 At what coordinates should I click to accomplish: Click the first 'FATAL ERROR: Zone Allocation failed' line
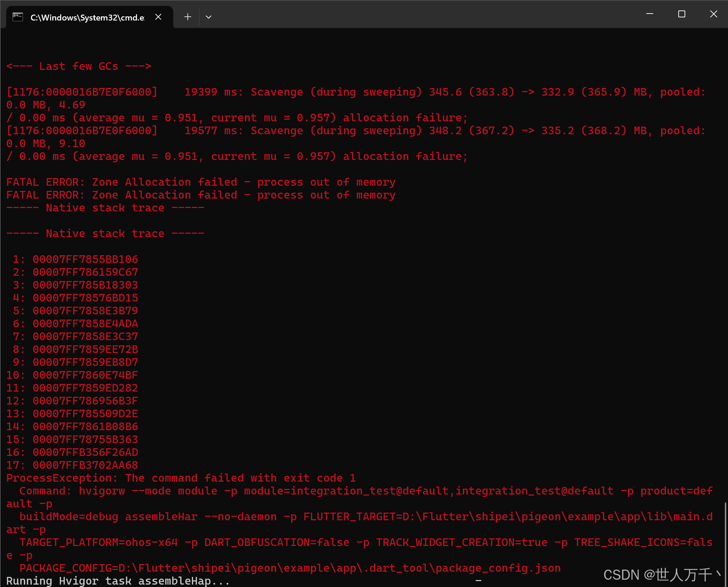point(201,182)
